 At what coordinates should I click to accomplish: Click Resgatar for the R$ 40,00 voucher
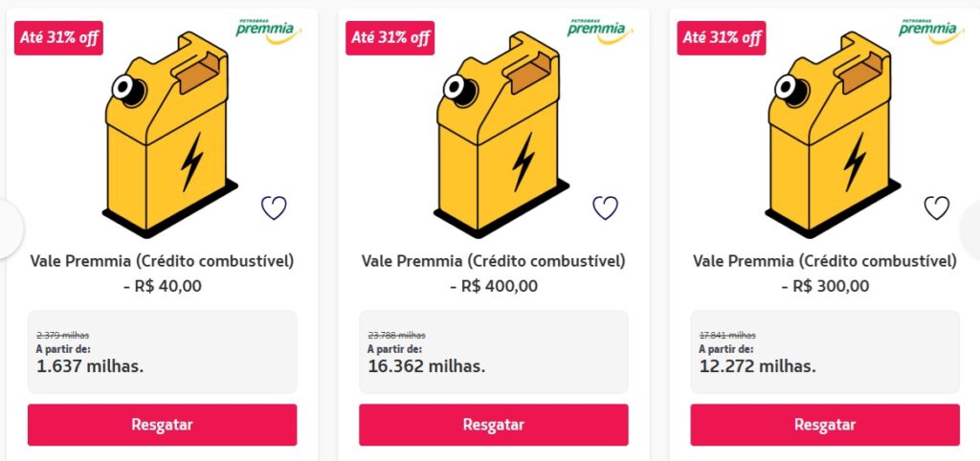162,425
